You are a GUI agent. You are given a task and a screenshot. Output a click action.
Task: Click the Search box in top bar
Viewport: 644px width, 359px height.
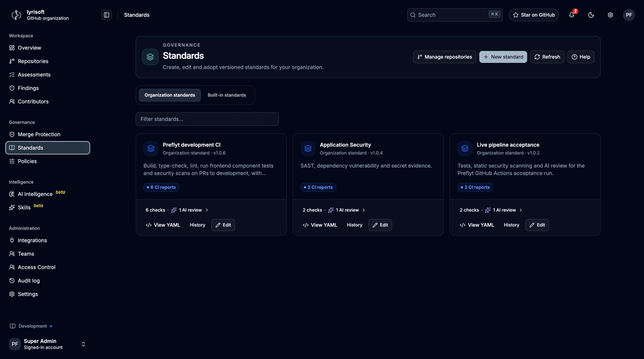point(455,15)
